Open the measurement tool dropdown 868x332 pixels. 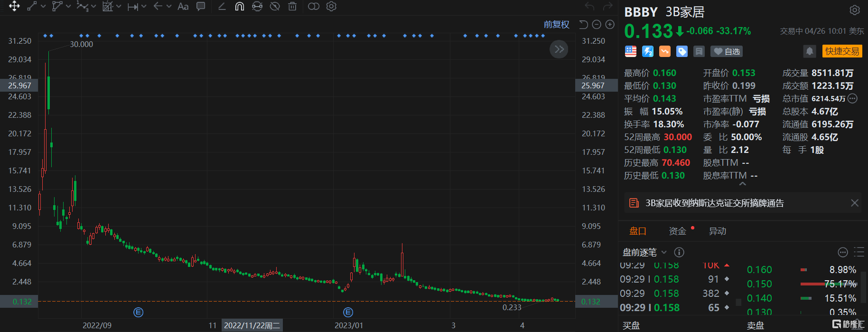[144, 7]
